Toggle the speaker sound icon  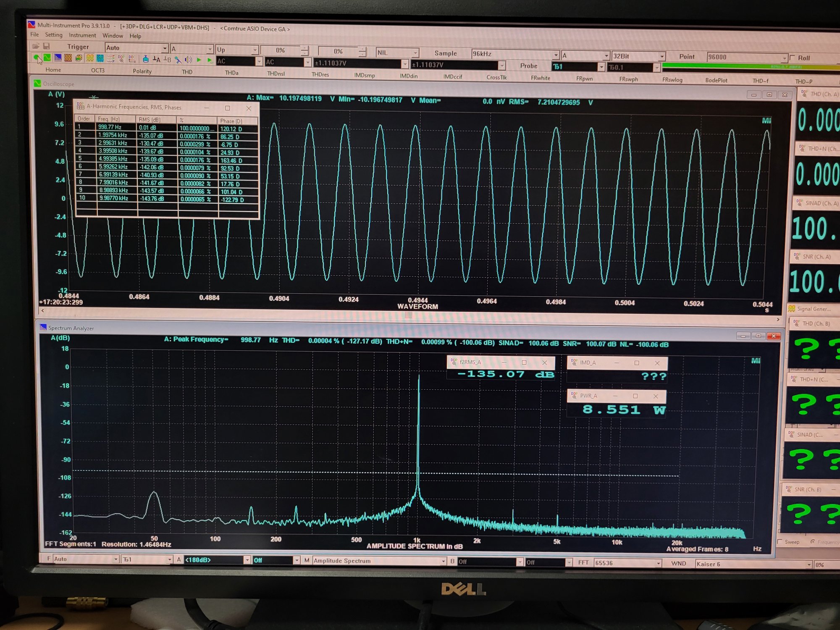[189, 60]
